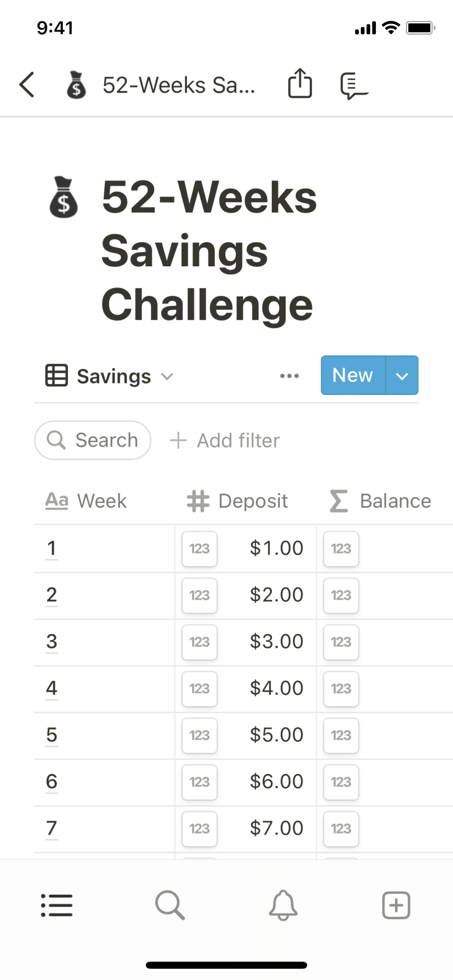This screenshot has height=980, width=453.
Task: Tap the 123 icon in Week 1 Balance cell
Action: [x=341, y=549]
